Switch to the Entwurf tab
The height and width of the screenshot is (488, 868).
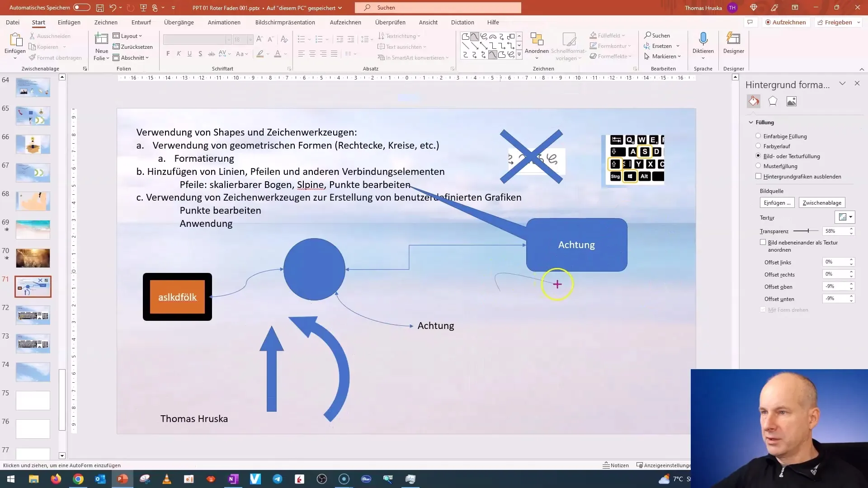tap(141, 22)
